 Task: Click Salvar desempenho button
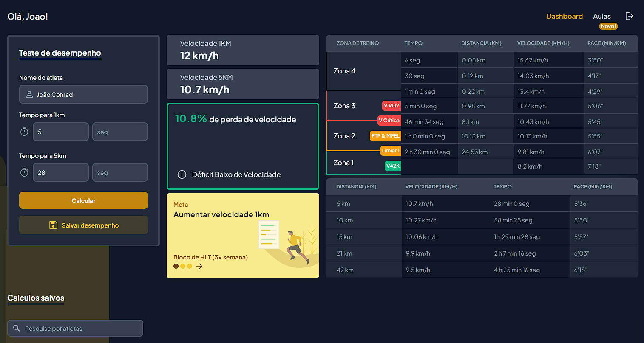click(83, 225)
